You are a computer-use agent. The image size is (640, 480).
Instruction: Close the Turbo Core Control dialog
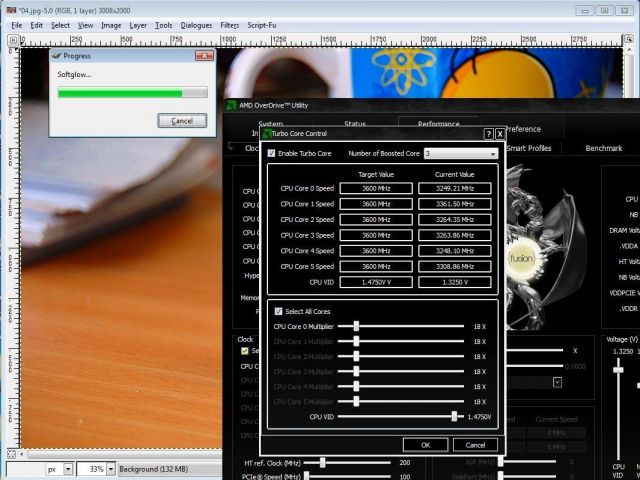coord(500,134)
